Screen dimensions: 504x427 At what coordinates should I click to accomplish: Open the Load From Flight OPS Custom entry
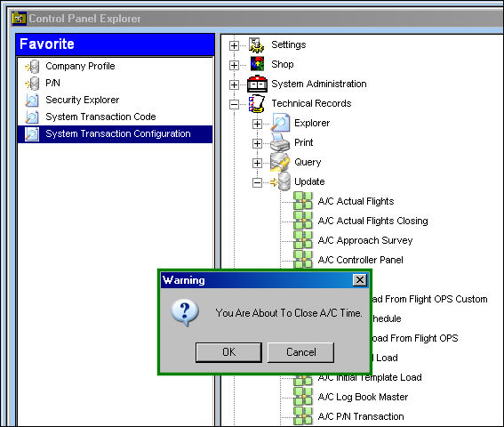click(429, 299)
